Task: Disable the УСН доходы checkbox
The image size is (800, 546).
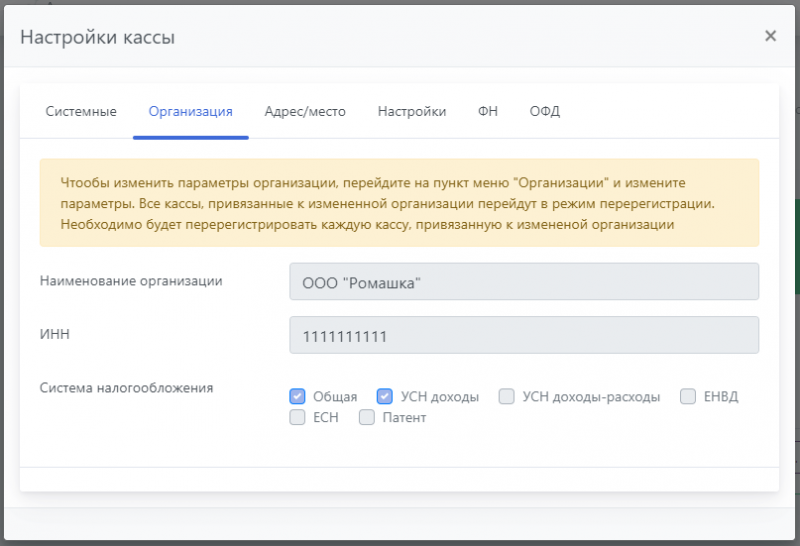Action: click(385, 396)
